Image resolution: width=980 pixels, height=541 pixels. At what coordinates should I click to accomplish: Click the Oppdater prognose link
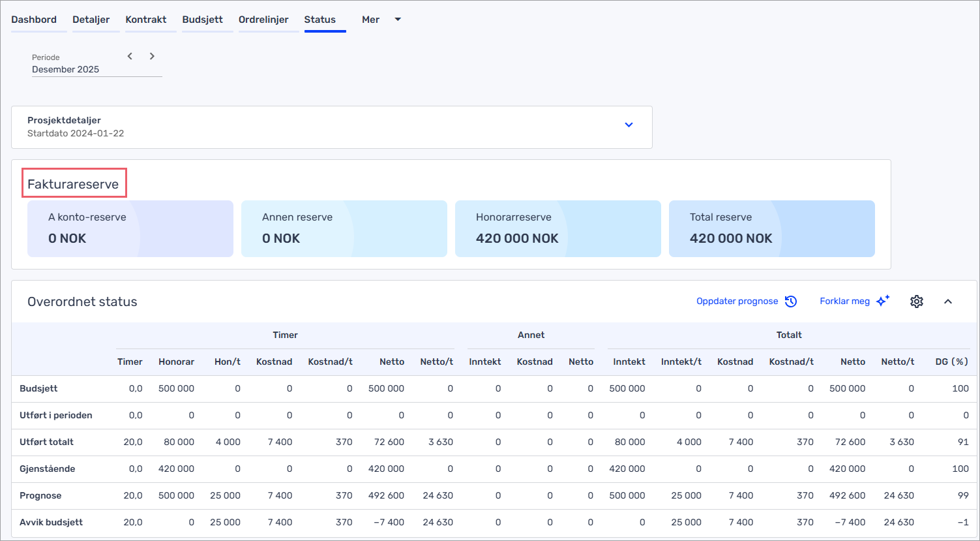click(737, 301)
